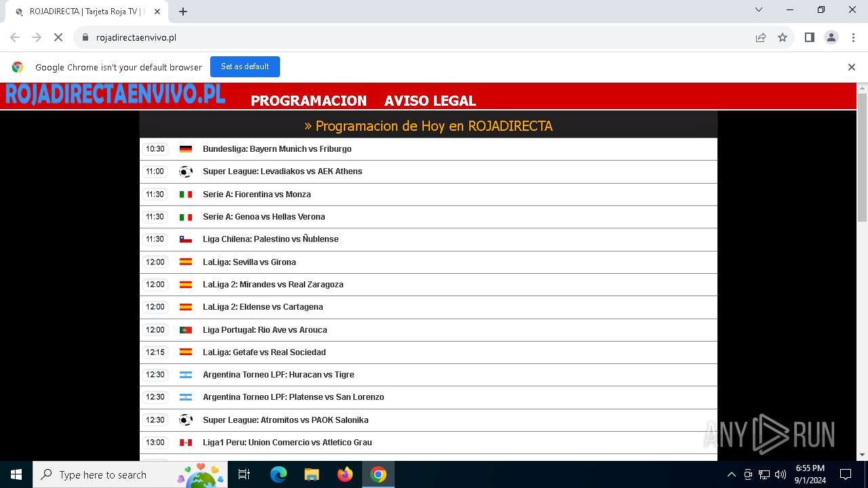
Task: Click the browser back arrow
Action: pos(15,37)
